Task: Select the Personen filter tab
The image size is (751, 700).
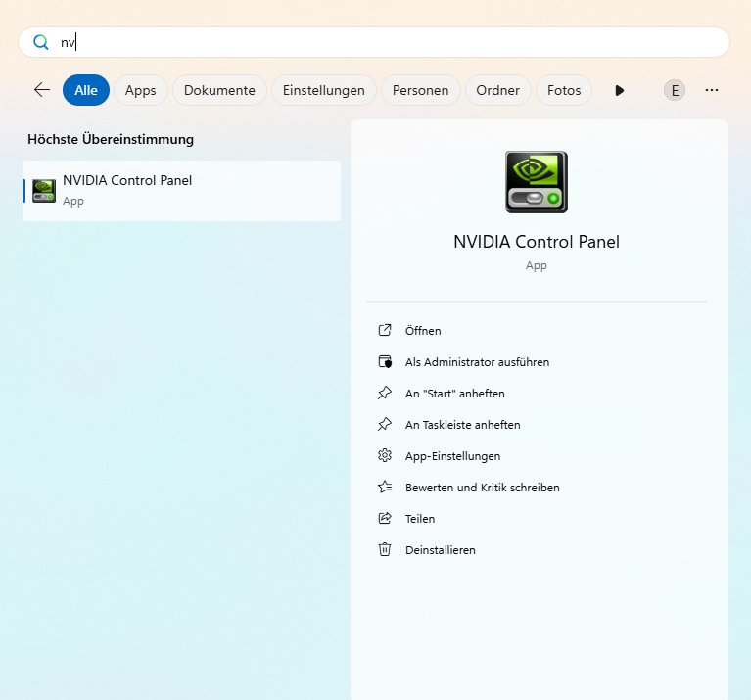Action: point(420,90)
